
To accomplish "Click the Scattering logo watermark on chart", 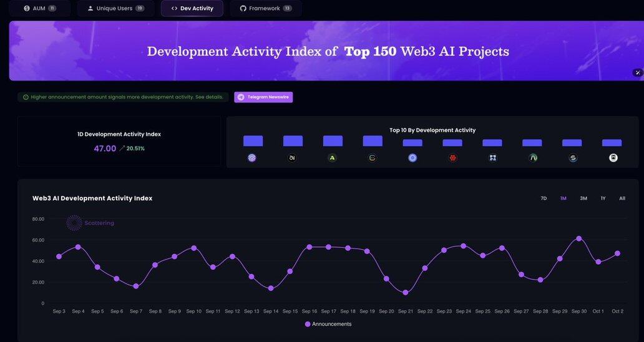I will [90, 223].
